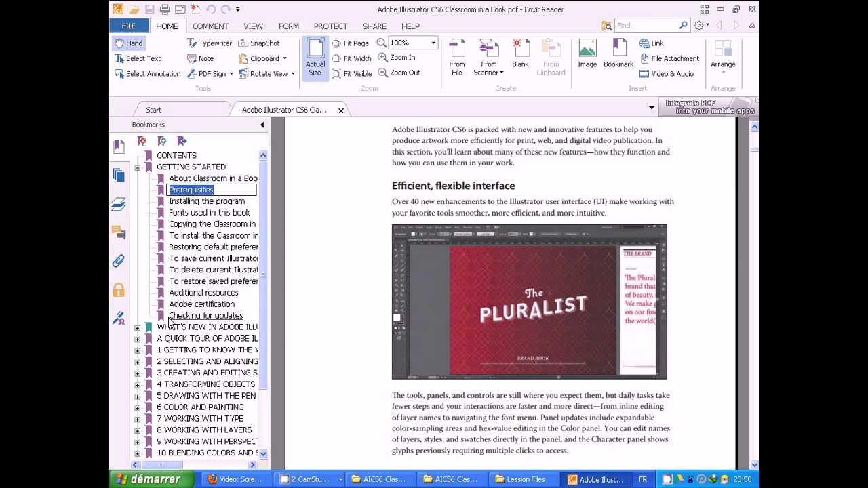The width and height of the screenshot is (868, 488).
Task: Print using quick access printer icon
Action: (x=165, y=9)
